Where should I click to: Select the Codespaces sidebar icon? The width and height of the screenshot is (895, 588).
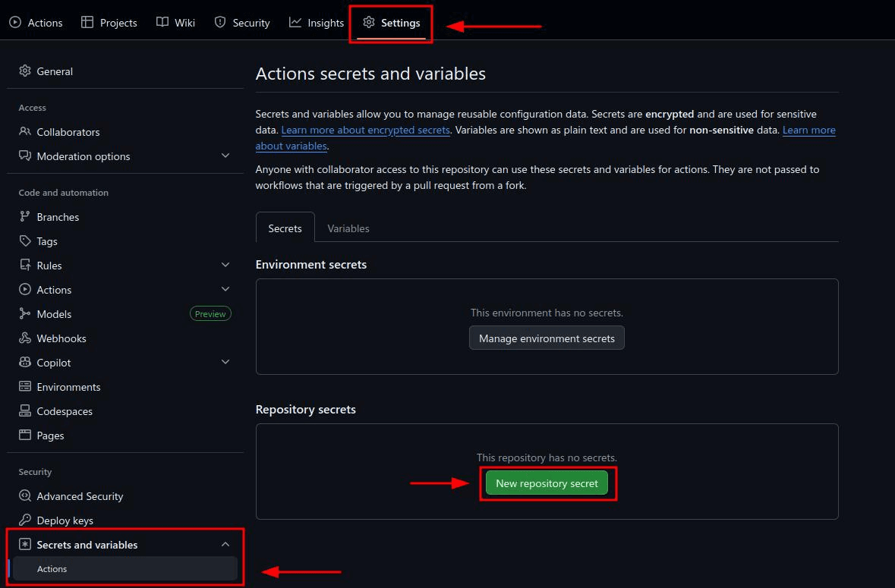(x=25, y=411)
